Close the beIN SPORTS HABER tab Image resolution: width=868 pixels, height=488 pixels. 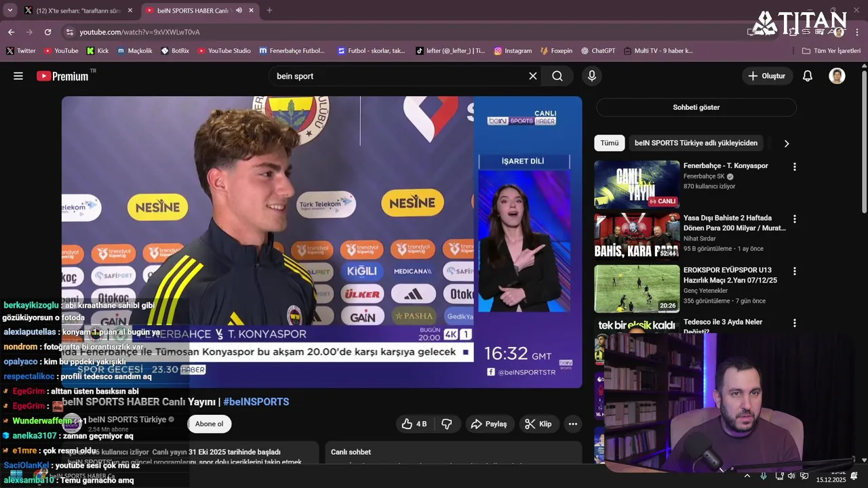252,10
